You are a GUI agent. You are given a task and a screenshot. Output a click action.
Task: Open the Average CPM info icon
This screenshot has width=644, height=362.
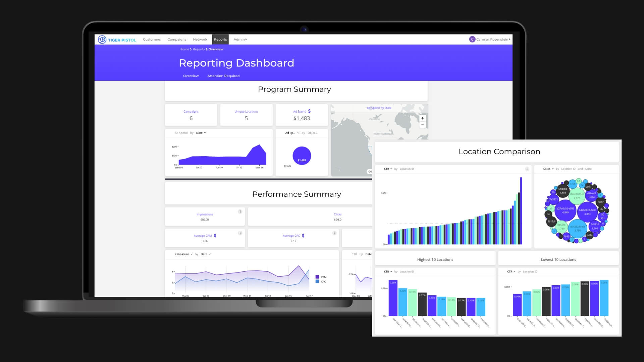[x=240, y=233]
